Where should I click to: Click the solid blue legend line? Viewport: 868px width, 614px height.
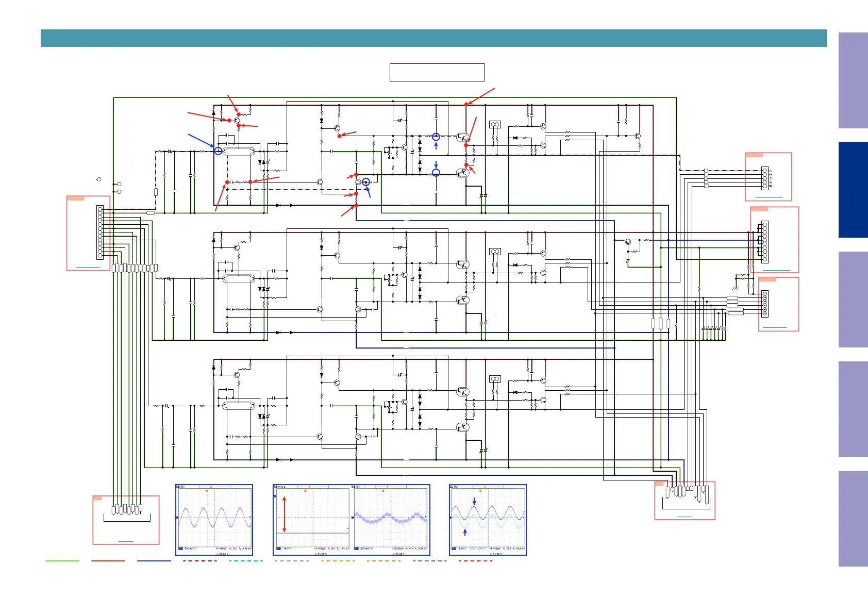154,560
